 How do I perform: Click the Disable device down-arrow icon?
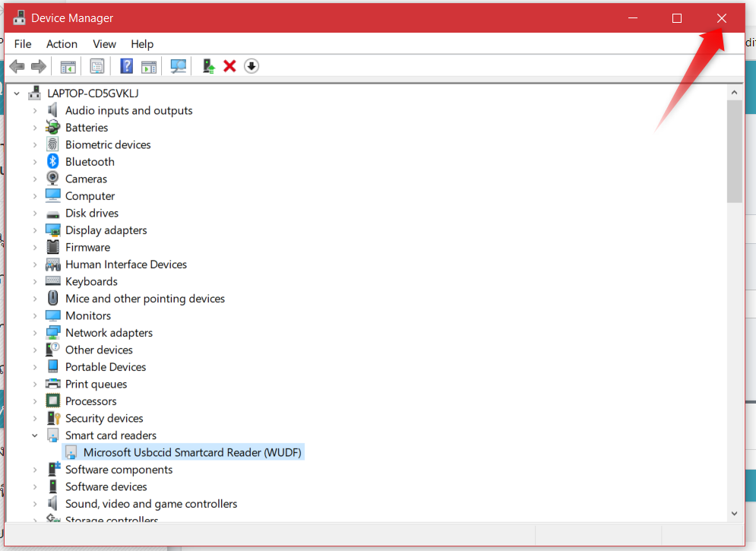[x=251, y=66]
